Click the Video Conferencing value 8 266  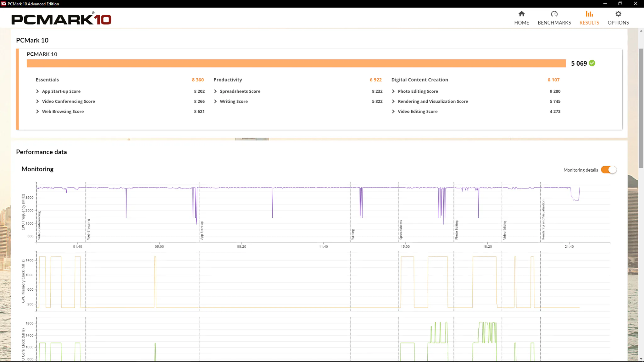pyautogui.click(x=199, y=101)
